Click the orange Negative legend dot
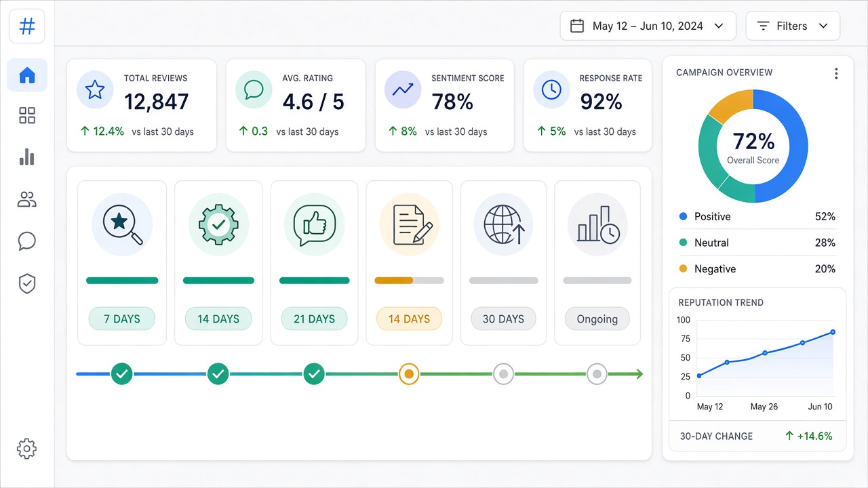 (683, 269)
